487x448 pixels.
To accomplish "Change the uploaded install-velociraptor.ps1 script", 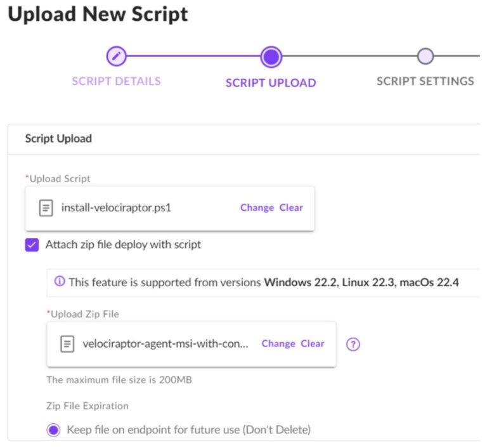I will [257, 208].
